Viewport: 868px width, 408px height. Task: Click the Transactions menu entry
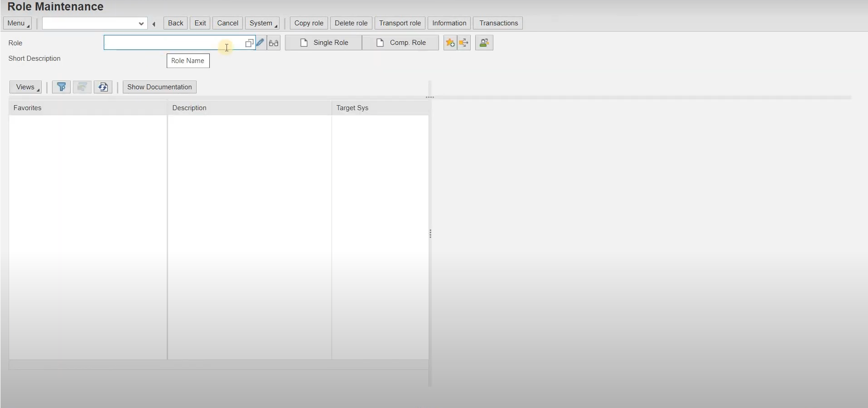click(497, 23)
